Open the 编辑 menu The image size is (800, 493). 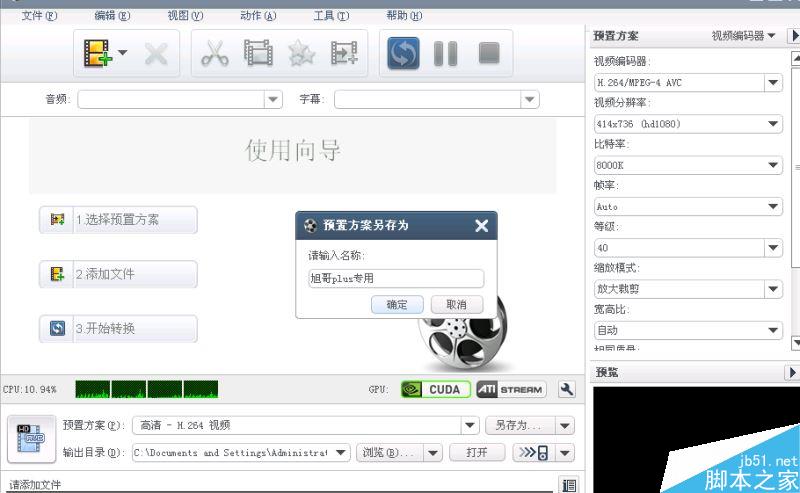(x=112, y=16)
